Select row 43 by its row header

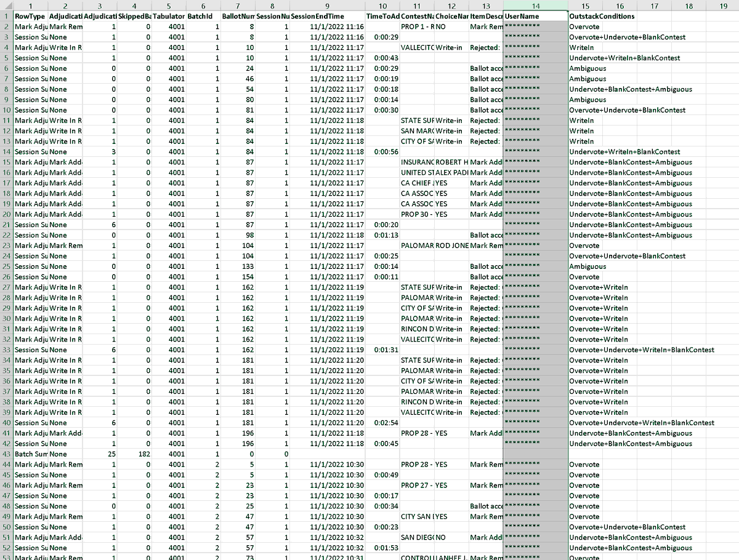pos(6,454)
